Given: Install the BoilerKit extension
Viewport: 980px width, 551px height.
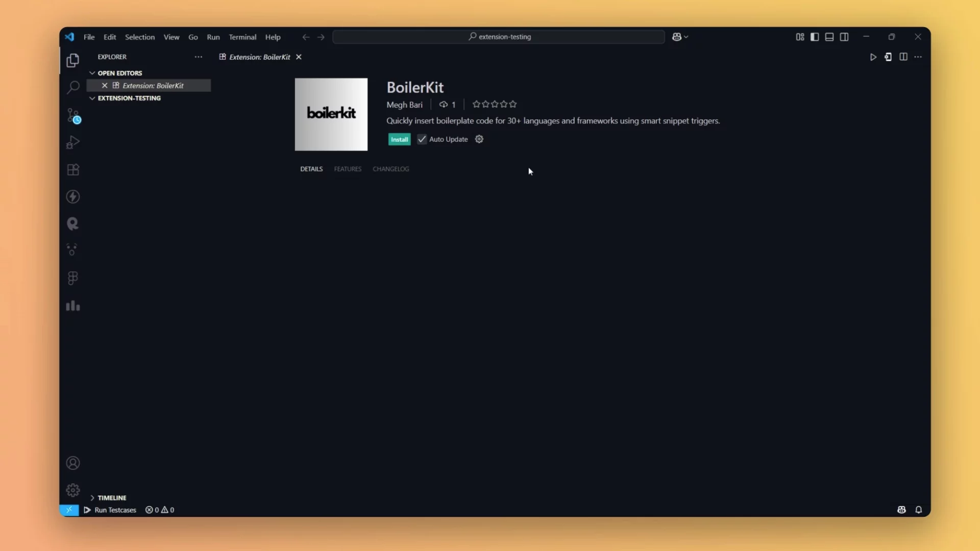Looking at the screenshot, I should (x=399, y=139).
